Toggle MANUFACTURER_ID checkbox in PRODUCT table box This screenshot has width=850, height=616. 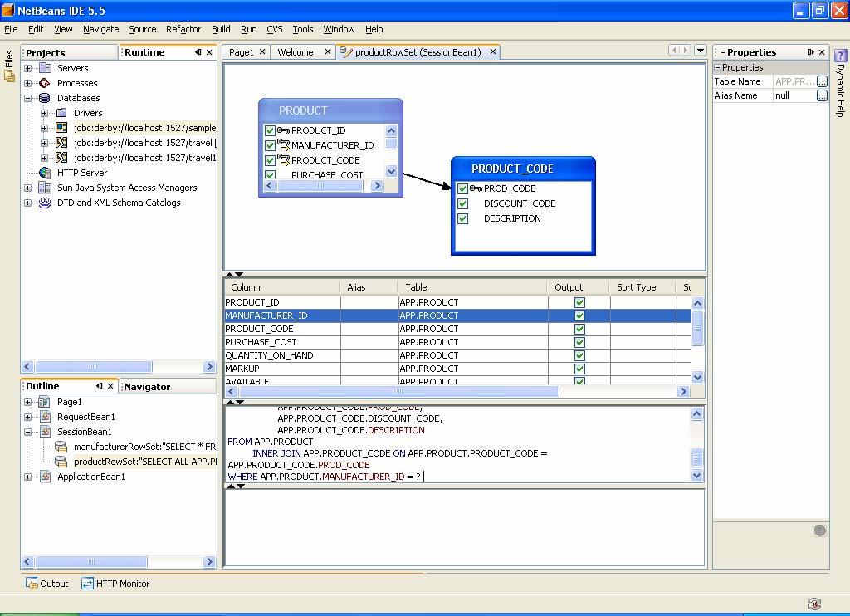click(x=270, y=145)
